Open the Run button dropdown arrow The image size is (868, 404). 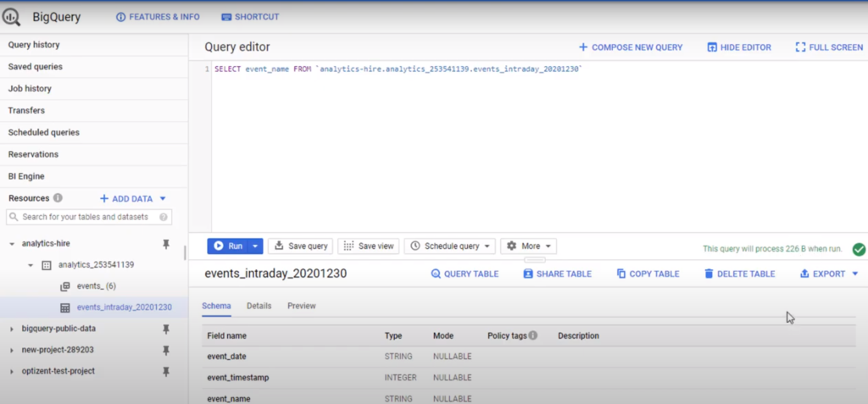point(255,246)
